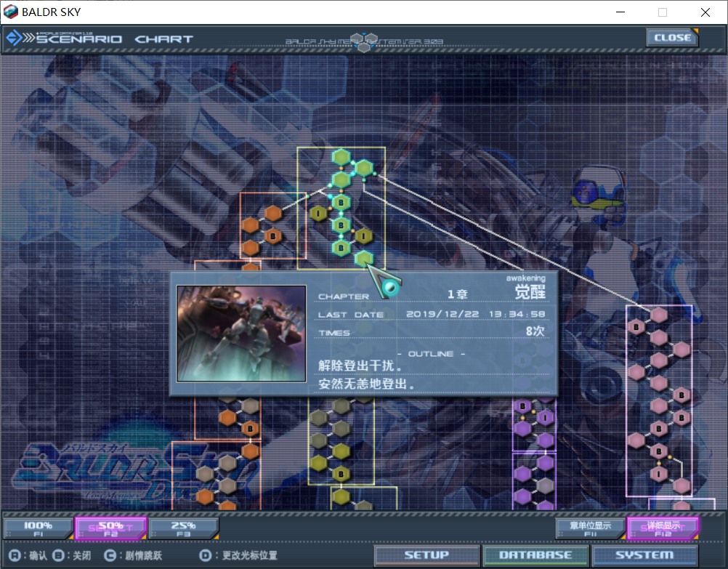Choose the topmost pink B node
This screenshot has height=569, width=728.
pos(636,326)
